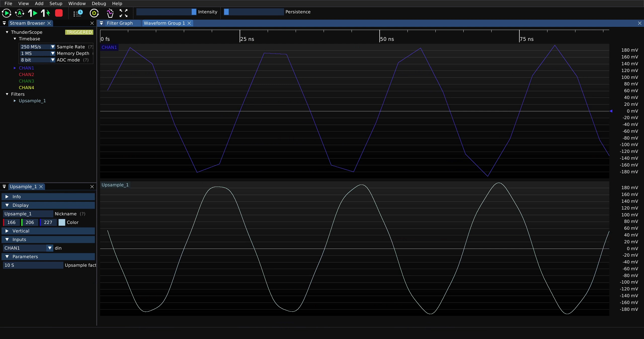Click the single trigger play icon
Image resolution: width=644 pixels, height=339 pixels.
click(x=33, y=13)
